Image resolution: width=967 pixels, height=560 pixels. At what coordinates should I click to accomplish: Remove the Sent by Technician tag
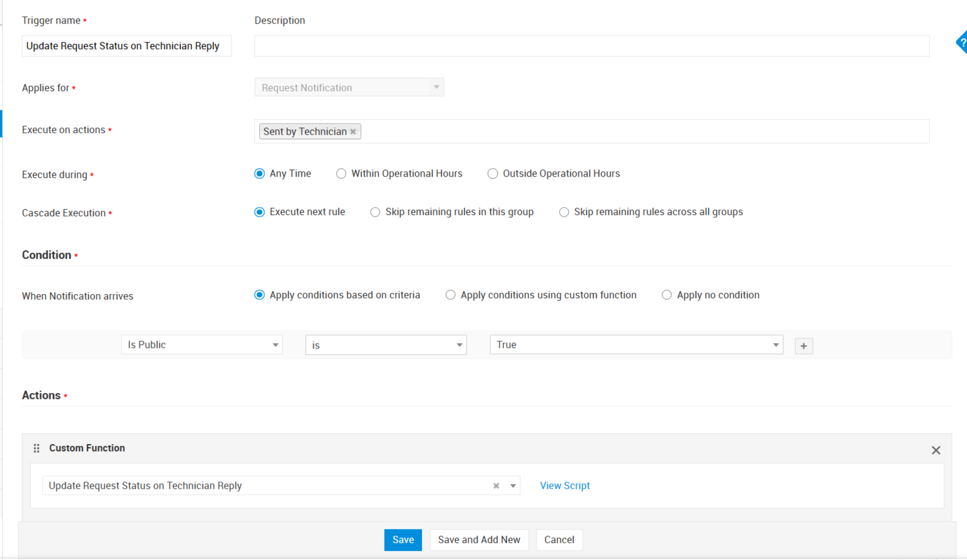(x=353, y=132)
